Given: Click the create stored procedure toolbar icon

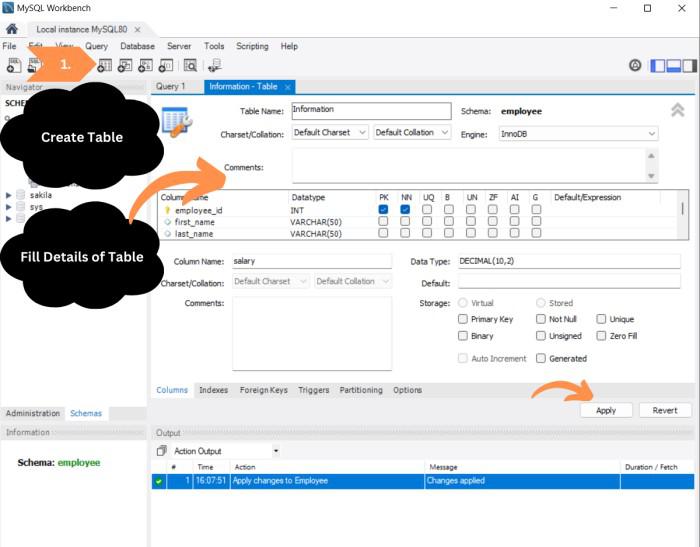Looking at the screenshot, I should point(145,65).
